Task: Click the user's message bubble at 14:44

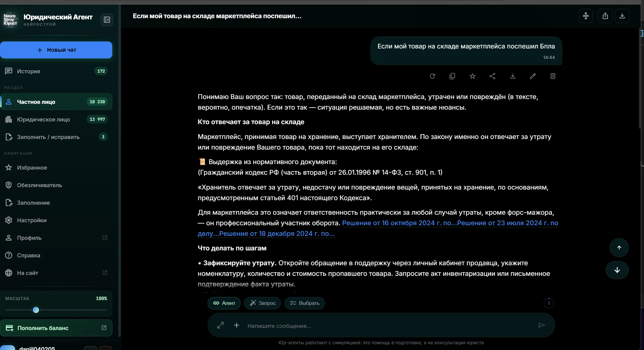Action: pos(466,51)
